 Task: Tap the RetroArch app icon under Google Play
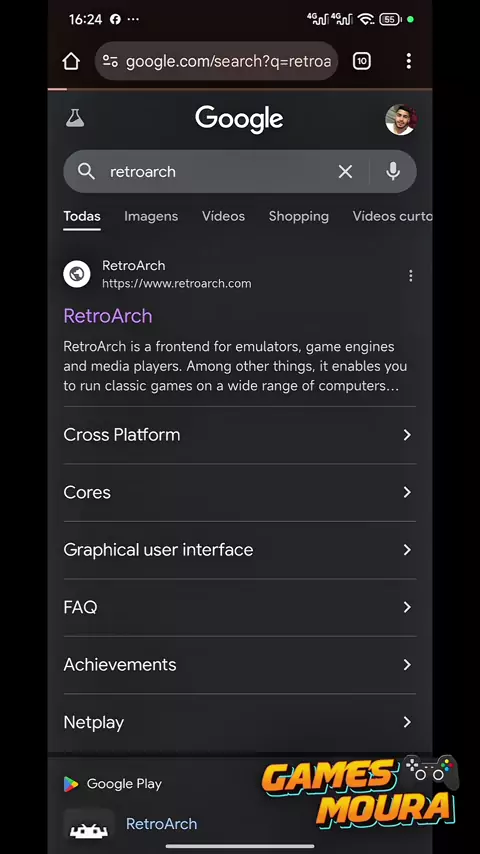(x=89, y=828)
